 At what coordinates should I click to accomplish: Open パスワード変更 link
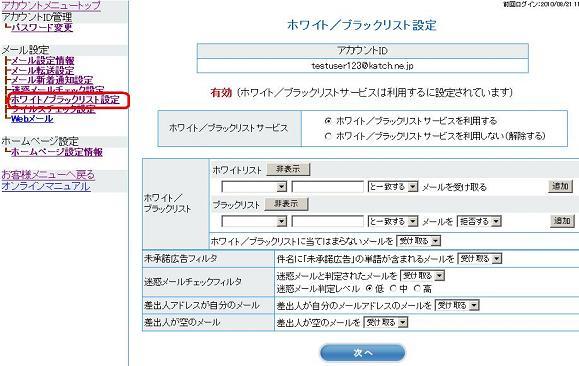42,27
